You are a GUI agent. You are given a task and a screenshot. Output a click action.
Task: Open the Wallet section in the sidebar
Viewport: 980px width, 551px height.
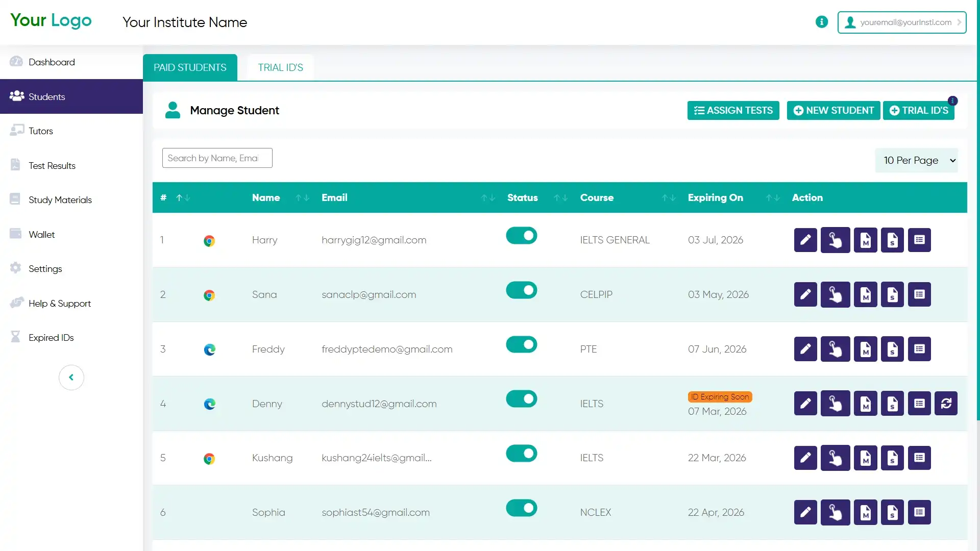[41, 234]
